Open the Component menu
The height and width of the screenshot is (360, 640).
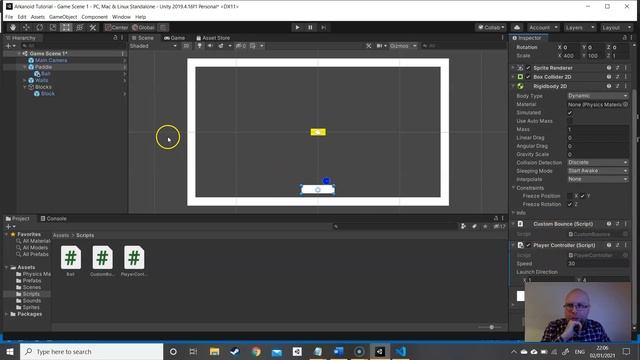pos(94,17)
